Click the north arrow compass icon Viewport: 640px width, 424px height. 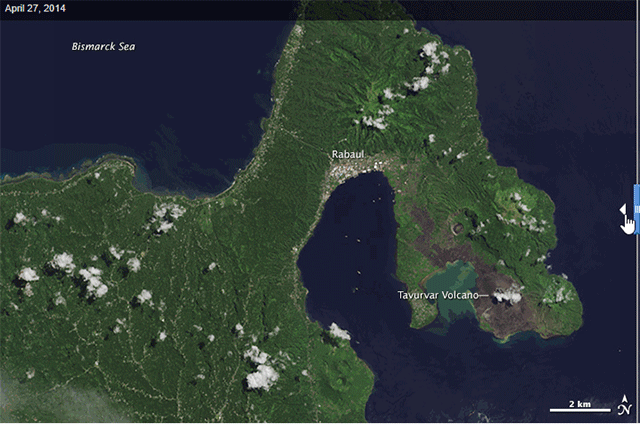624,405
